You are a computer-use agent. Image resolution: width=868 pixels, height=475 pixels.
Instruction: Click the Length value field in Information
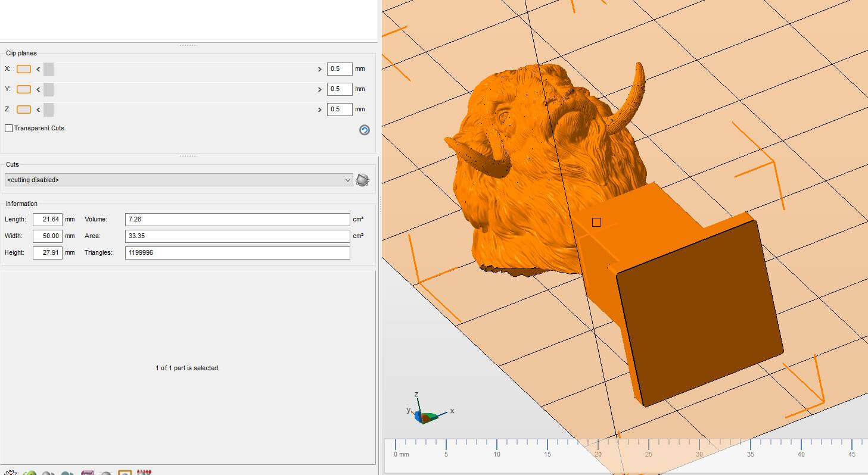(48, 220)
